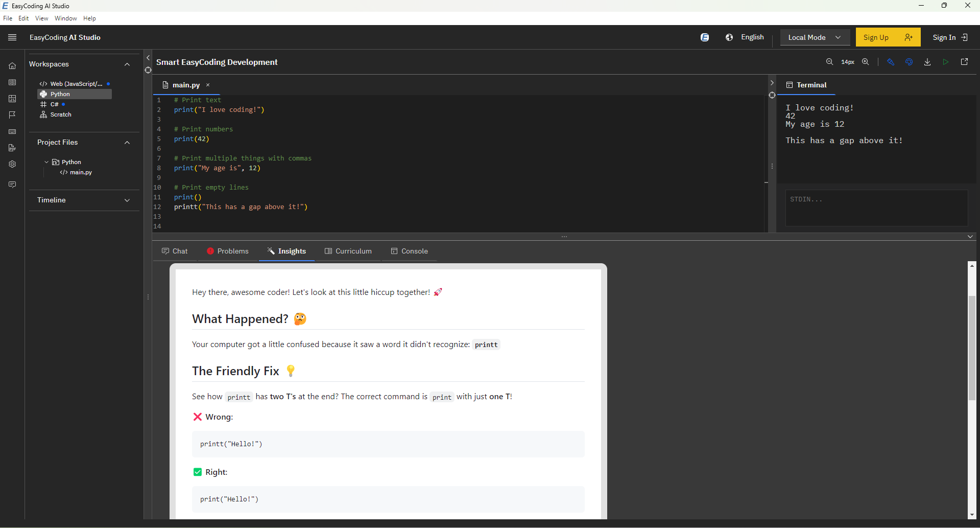
Task: Click the Sign In button
Action: coord(950,37)
